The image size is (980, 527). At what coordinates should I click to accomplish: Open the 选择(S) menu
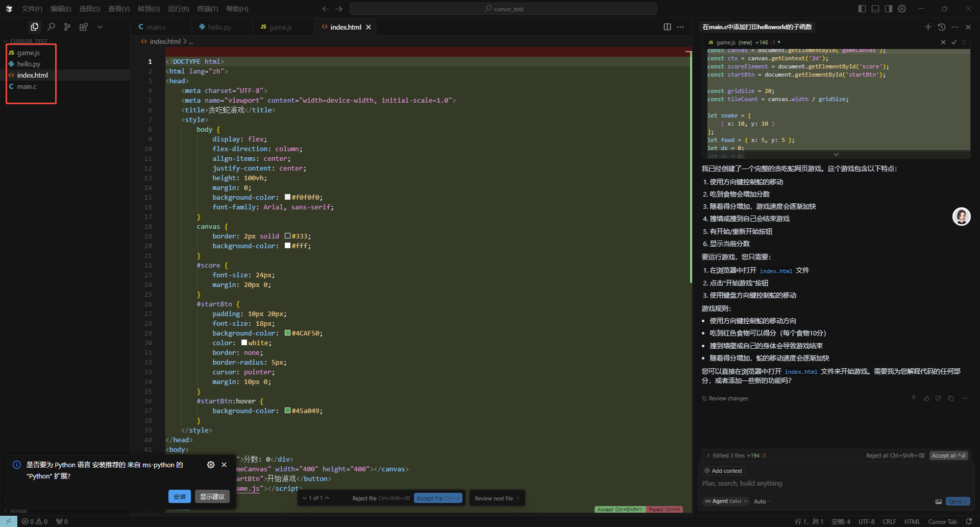point(89,9)
